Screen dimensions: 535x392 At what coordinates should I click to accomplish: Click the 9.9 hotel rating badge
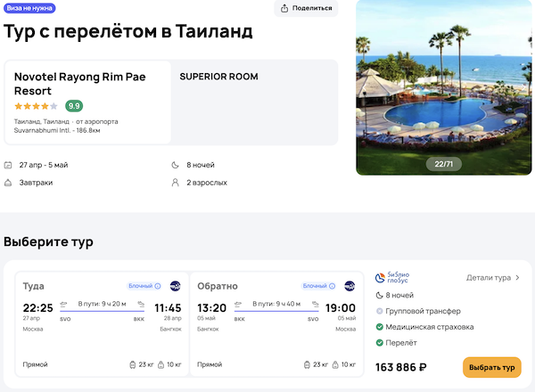coord(74,106)
